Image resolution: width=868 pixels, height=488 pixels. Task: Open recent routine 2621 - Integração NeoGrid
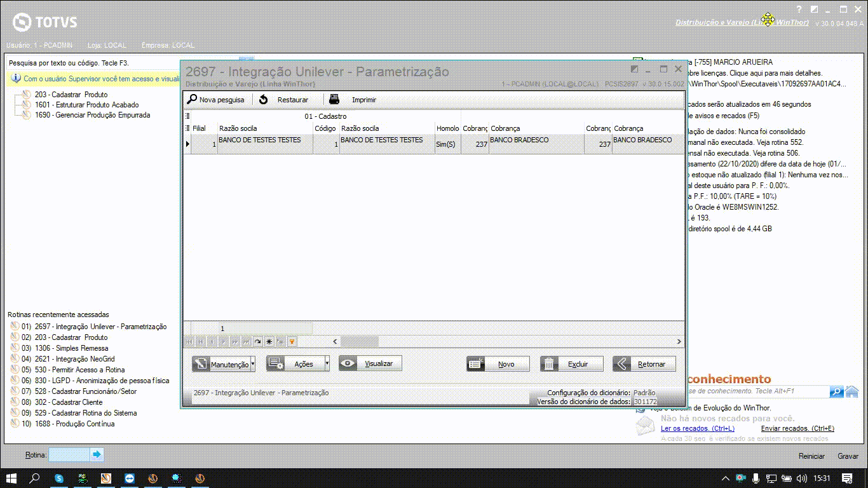click(x=74, y=359)
